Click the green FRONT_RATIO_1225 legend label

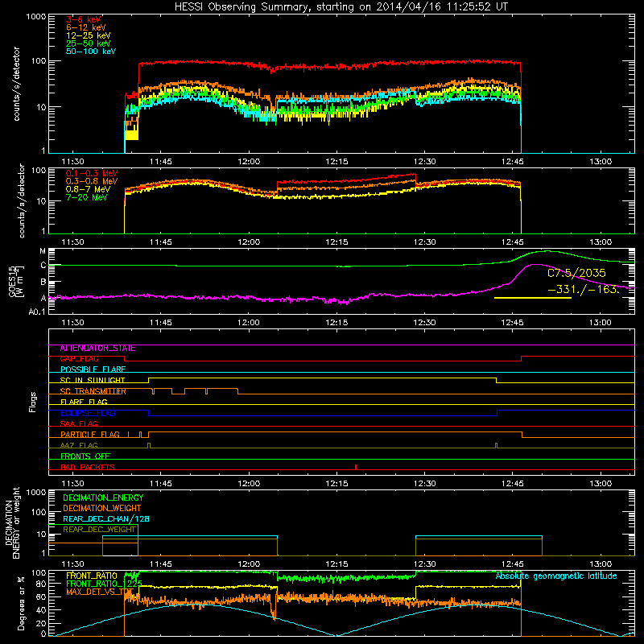tap(104, 584)
